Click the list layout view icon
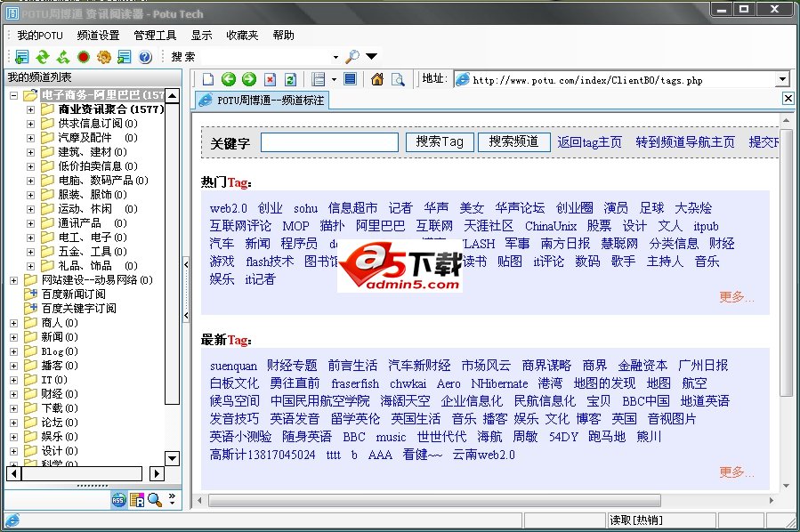Image resolution: width=800 pixels, height=532 pixels. 319,79
